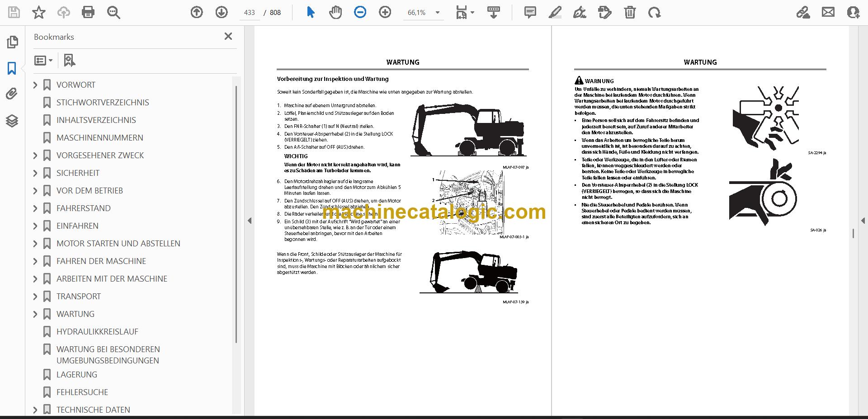
Task: Select the Hand pan tool
Action: pos(335,12)
